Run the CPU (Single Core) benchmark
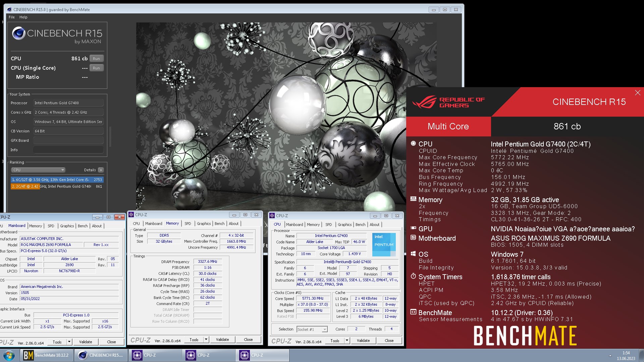This screenshot has width=644, height=362. click(x=97, y=68)
